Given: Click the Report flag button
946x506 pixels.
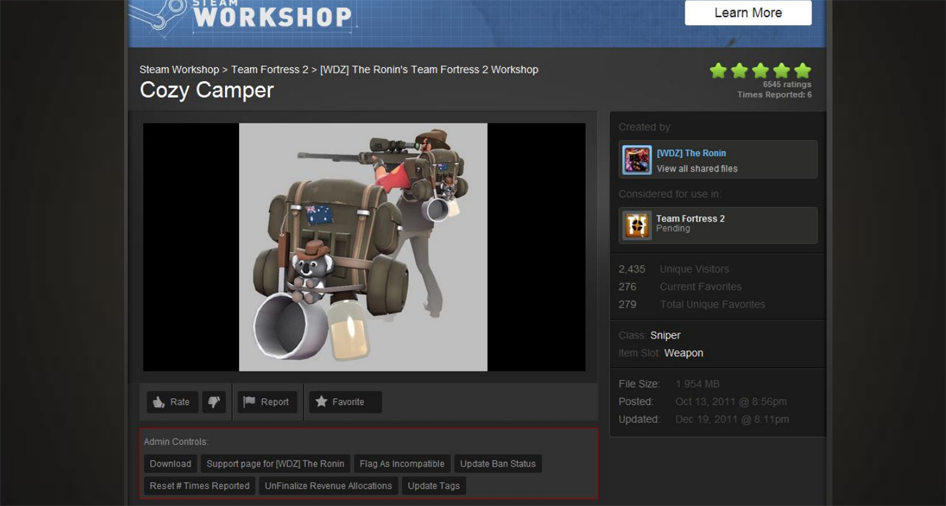Looking at the screenshot, I should 267,402.
